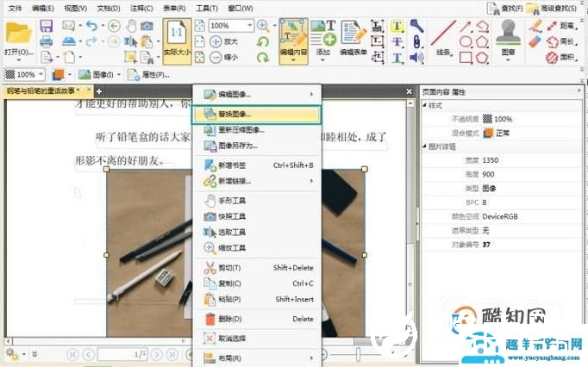Screen dimensions: 588x367
Task: Select the eraser tool icon
Action: tap(535, 41)
